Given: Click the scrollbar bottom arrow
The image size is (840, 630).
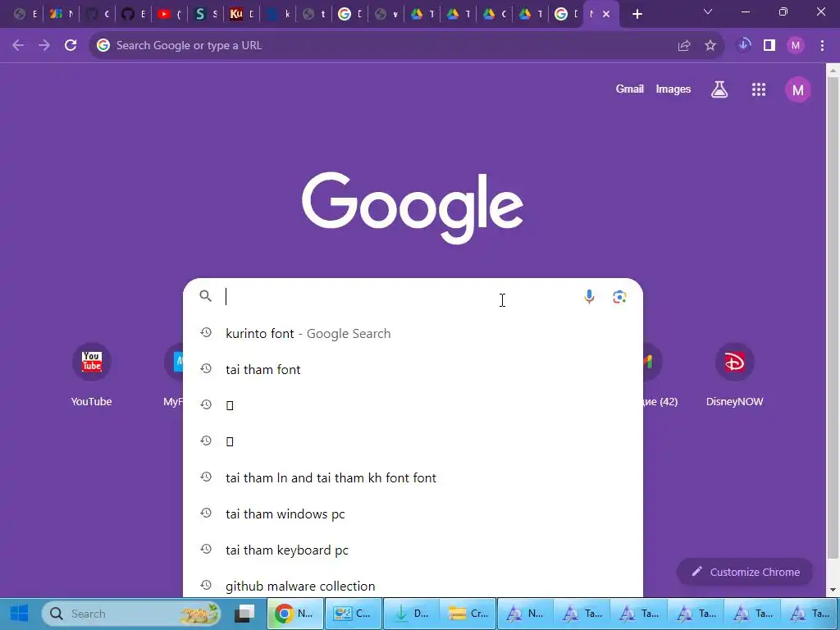Looking at the screenshot, I should click(x=833, y=591).
